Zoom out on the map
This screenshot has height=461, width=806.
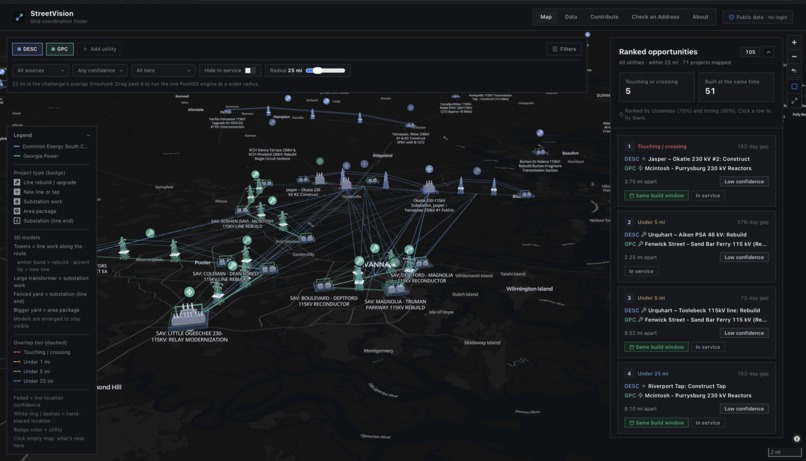tap(794, 57)
